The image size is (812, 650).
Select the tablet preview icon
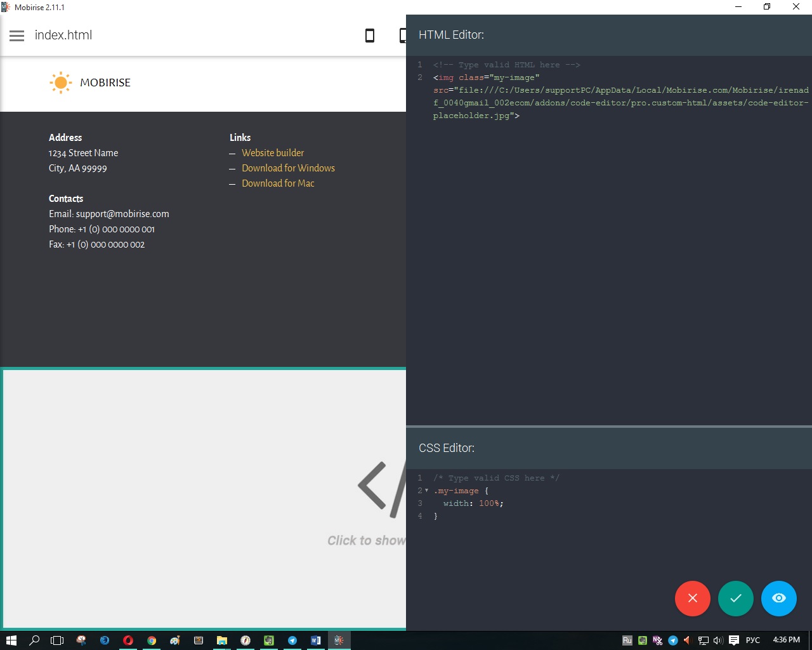tap(403, 36)
